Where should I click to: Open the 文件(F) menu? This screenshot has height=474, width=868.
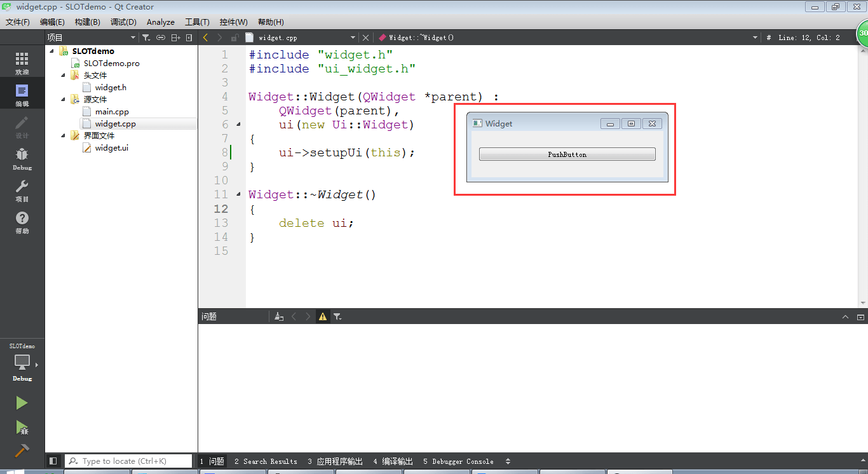click(18, 22)
